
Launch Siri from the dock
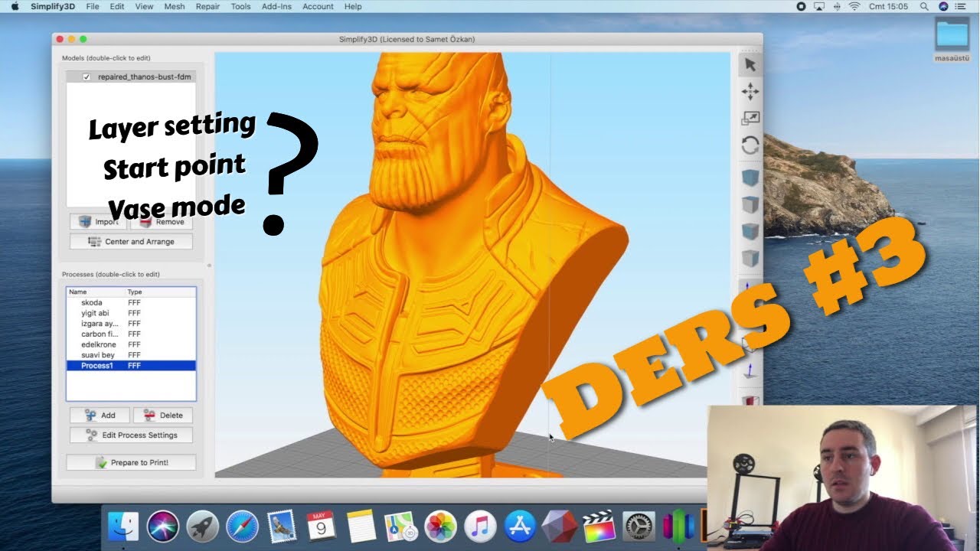click(x=163, y=526)
